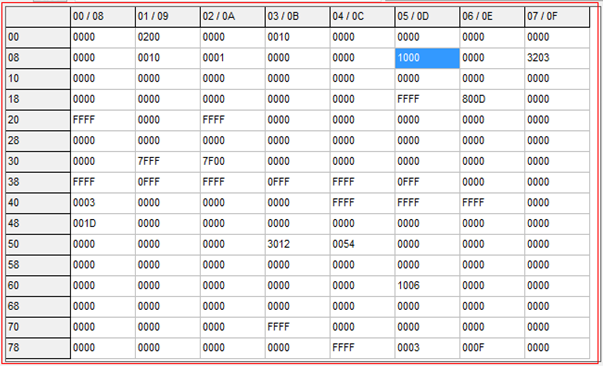Click the row header labeled 38
The height and width of the screenshot is (366, 603).
click(x=38, y=182)
